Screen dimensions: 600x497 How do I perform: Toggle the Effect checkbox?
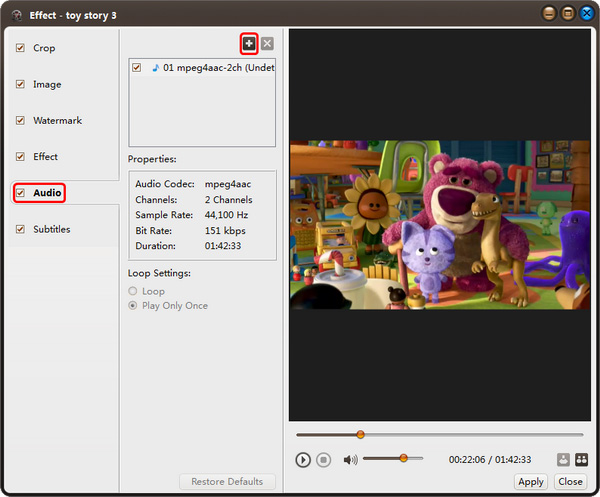point(20,156)
